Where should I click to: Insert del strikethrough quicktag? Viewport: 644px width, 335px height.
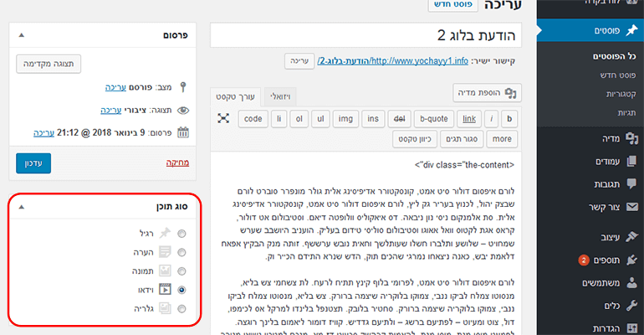399,119
